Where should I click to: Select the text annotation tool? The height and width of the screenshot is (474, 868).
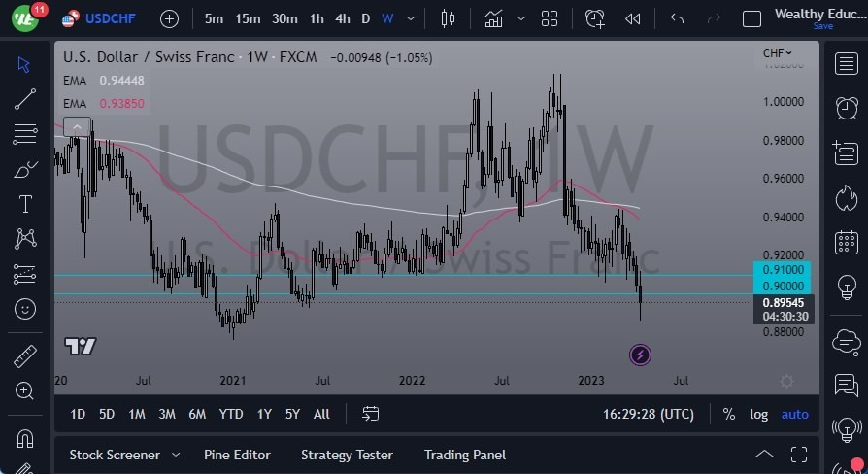25,204
